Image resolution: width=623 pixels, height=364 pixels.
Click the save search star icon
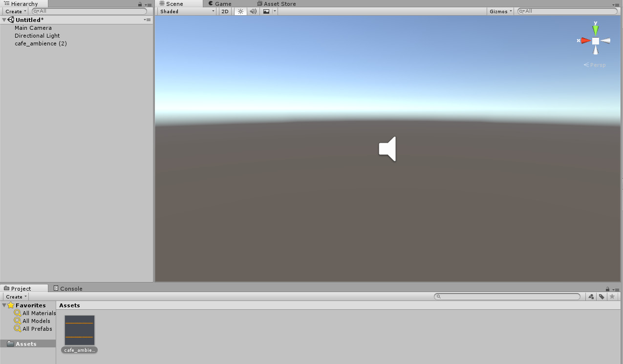pos(612,297)
